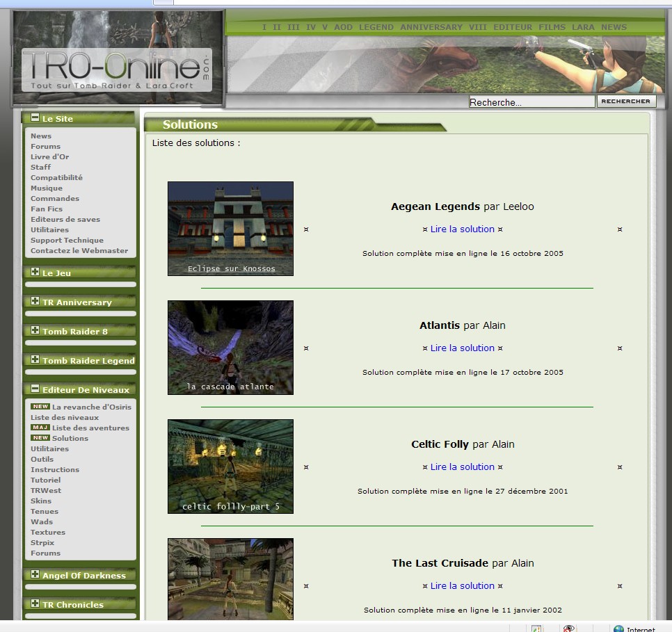
Task: Open the Skins sidebar link
Action: 41,501
